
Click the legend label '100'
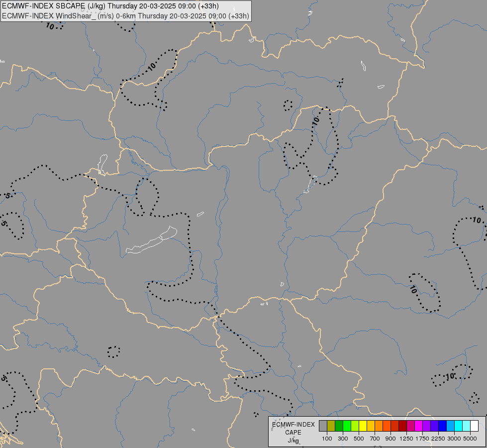(327, 439)
